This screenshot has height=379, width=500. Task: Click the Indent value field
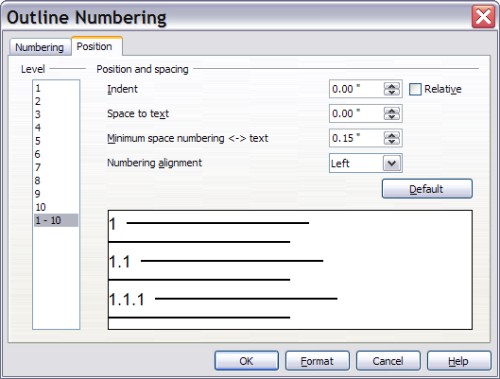coord(356,89)
